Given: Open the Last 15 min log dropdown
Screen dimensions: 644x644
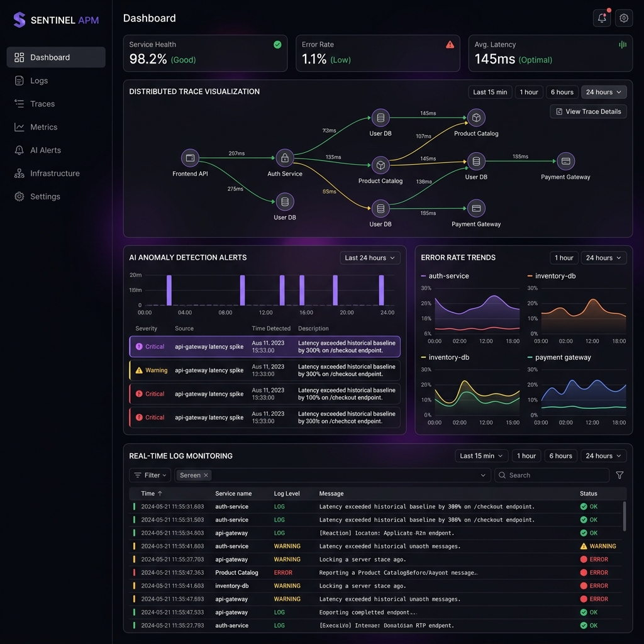Looking at the screenshot, I should [481, 456].
